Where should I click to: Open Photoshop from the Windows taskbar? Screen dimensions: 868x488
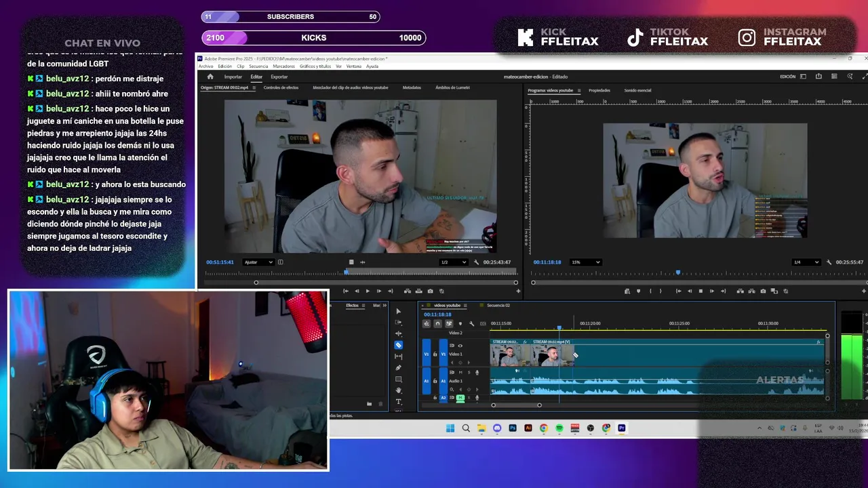pos(513,428)
